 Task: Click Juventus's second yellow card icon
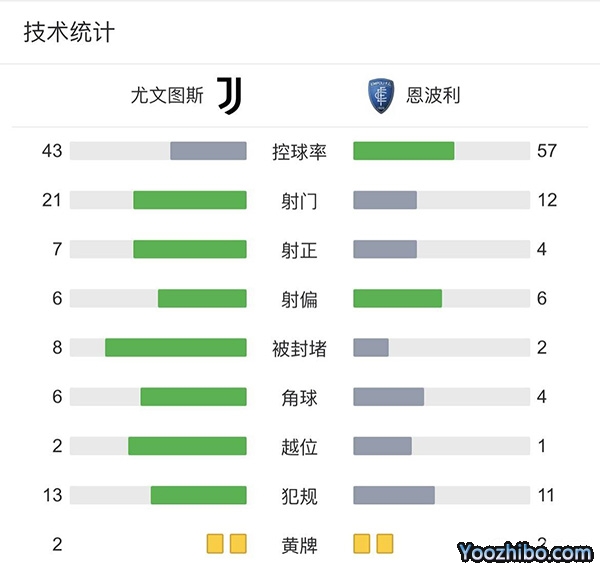coord(238,544)
